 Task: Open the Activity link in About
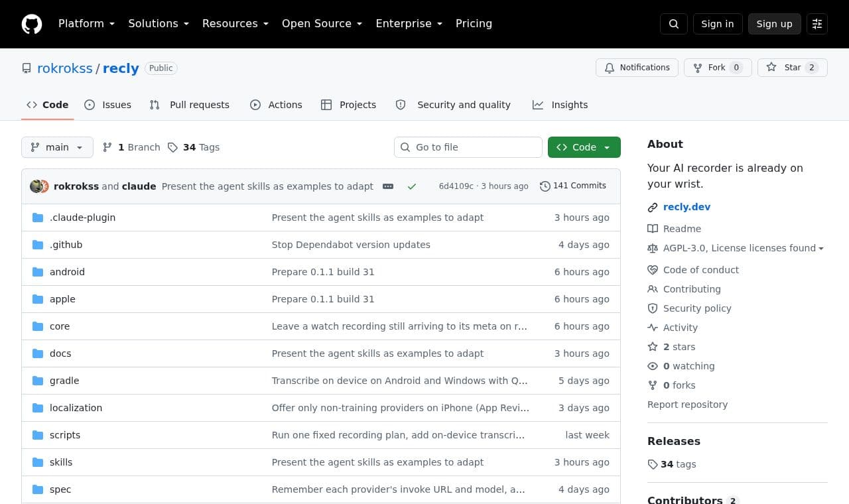pos(673,328)
